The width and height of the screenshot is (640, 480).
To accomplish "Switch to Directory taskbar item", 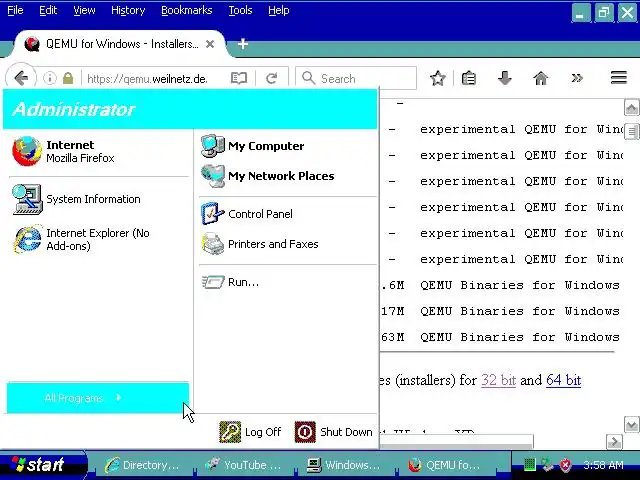I will coord(142,465).
